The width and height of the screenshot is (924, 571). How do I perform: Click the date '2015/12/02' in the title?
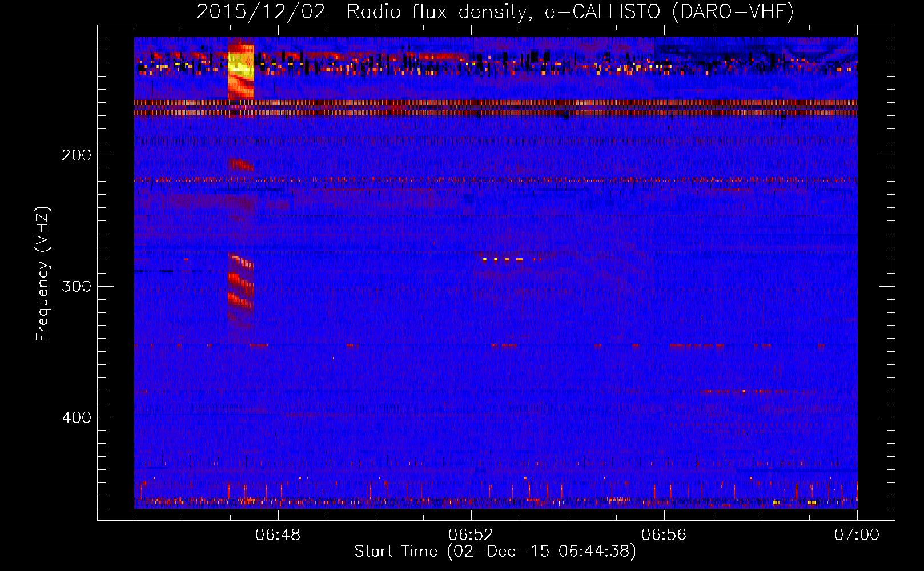262,11
